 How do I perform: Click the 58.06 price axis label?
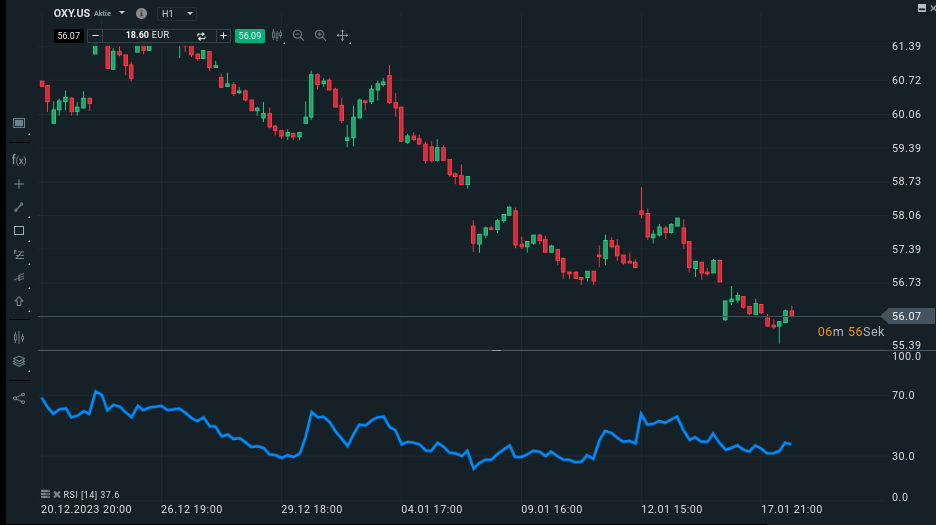tap(906, 215)
